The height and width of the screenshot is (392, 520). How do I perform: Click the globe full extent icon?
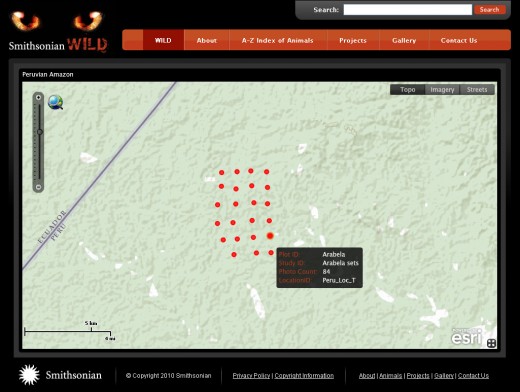pos(55,102)
